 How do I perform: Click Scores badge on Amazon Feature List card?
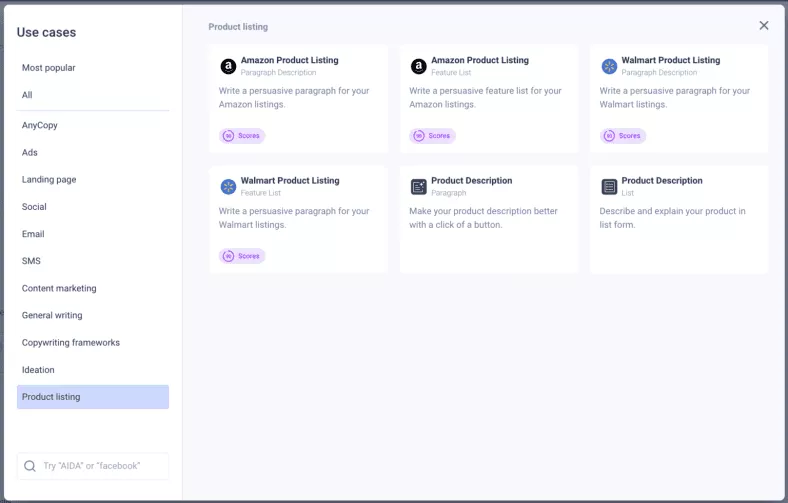point(432,136)
